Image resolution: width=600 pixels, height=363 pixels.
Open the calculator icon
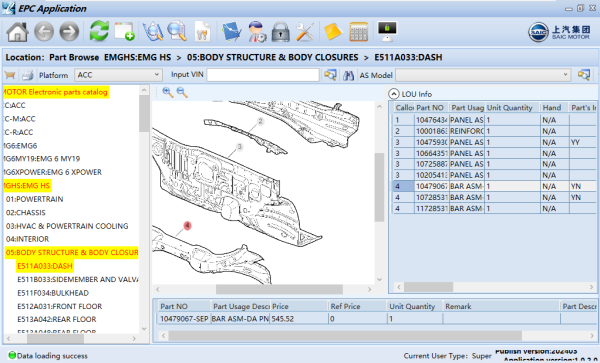tap(359, 32)
